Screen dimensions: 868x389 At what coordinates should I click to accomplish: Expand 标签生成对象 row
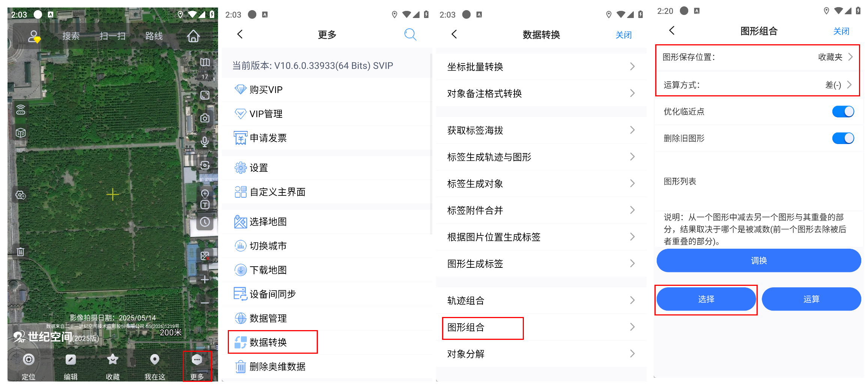coord(541,183)
